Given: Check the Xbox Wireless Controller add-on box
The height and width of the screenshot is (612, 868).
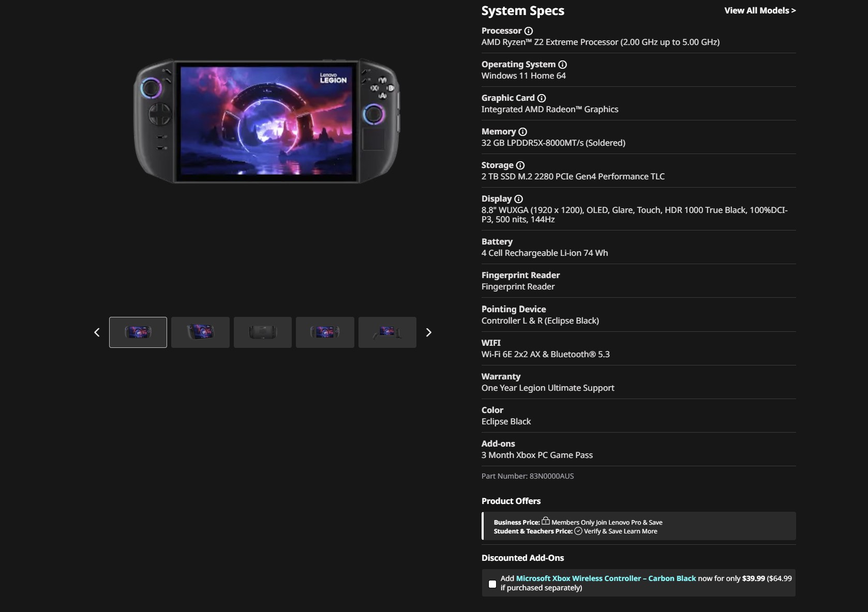Looking at the screenshot, I should pyautogui.click(x=492, y=584).
